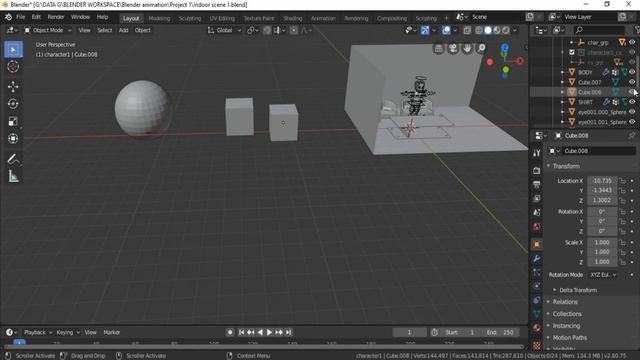Open the Object Data mesh tab

coord(536,313)
